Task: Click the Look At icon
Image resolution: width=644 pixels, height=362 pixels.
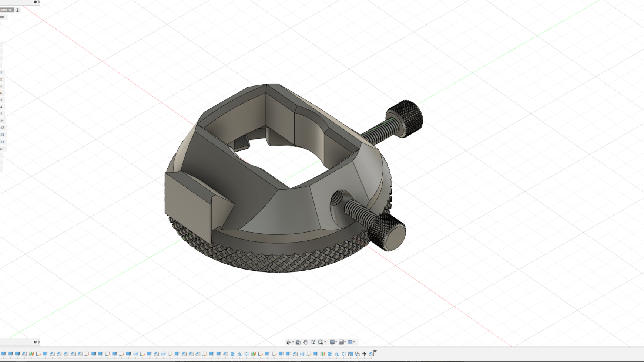Action: [298, 342]
